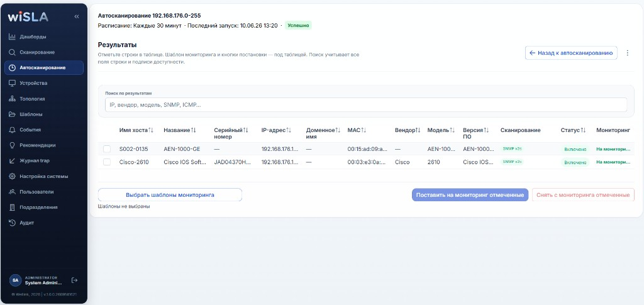This screenshot has height=305, width=644.
Task: Collapse the sidebar with double-chevron icon
Action: point(76,16)
